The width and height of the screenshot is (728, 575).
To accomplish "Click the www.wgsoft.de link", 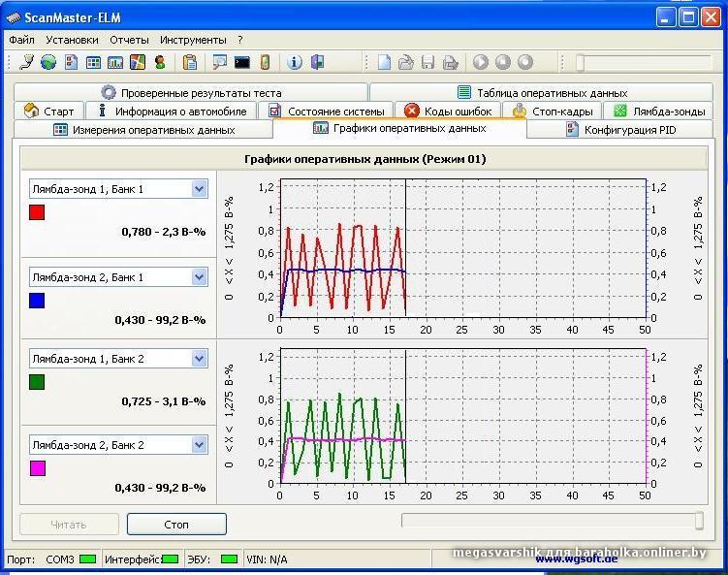I will point(576,559).
